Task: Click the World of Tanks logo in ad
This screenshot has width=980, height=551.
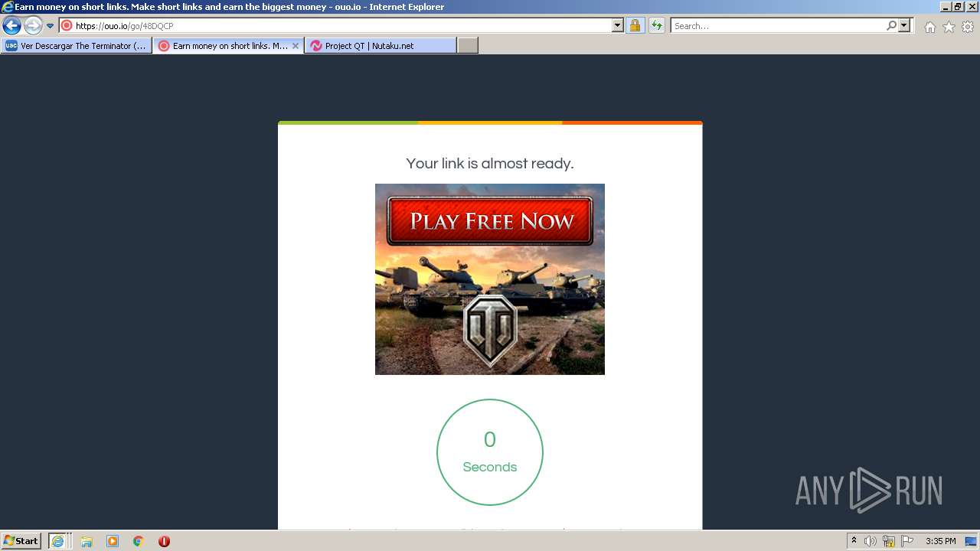Action: 490,331
